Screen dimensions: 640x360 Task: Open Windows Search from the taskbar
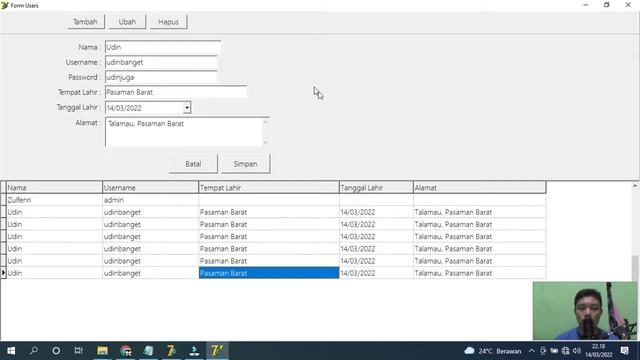click(34, 351)
